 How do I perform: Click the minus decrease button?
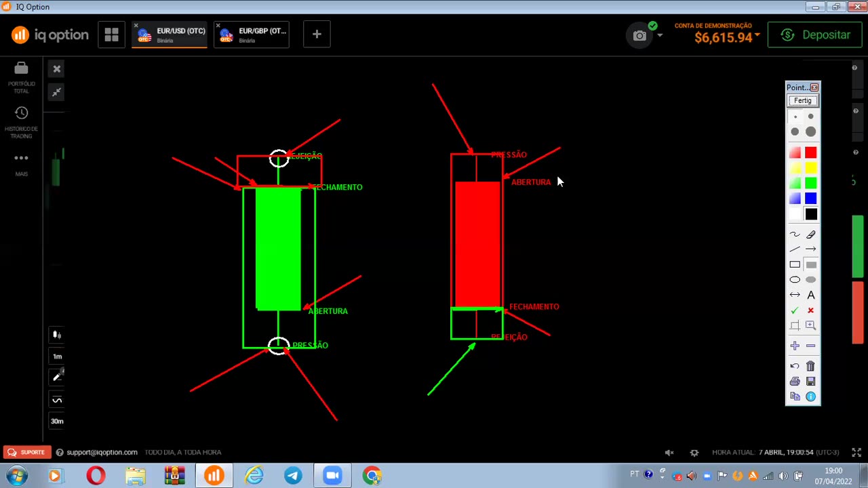(811, 346)
